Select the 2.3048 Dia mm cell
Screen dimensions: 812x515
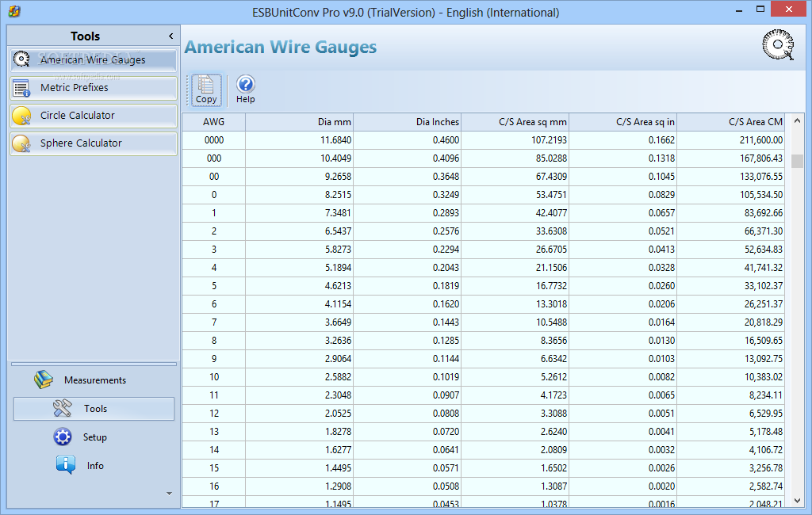(299, 395)
